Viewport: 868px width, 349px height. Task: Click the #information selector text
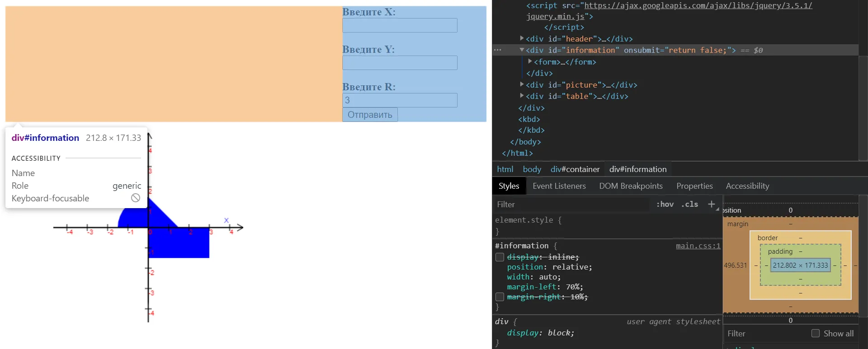point(522,246)
